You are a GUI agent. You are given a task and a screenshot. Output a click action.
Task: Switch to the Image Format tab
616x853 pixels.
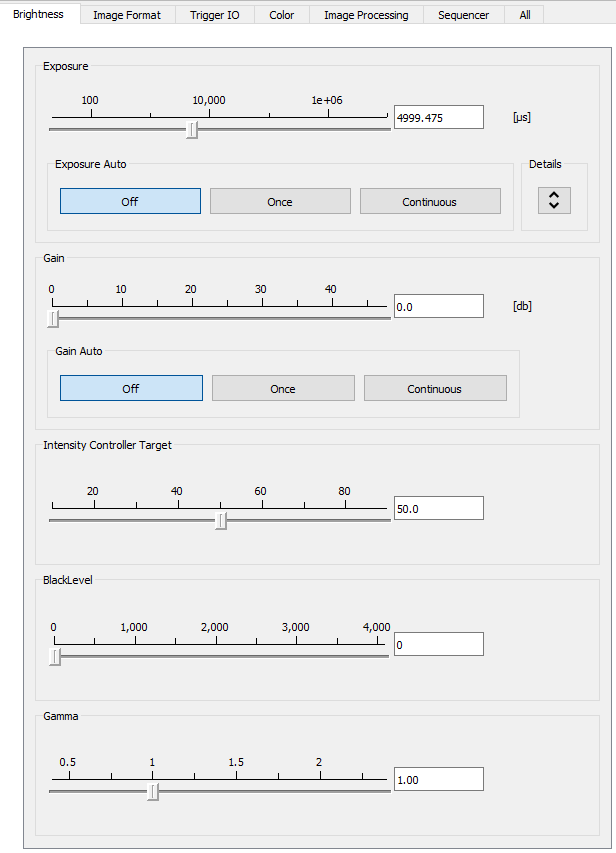(x=127, y=15)
